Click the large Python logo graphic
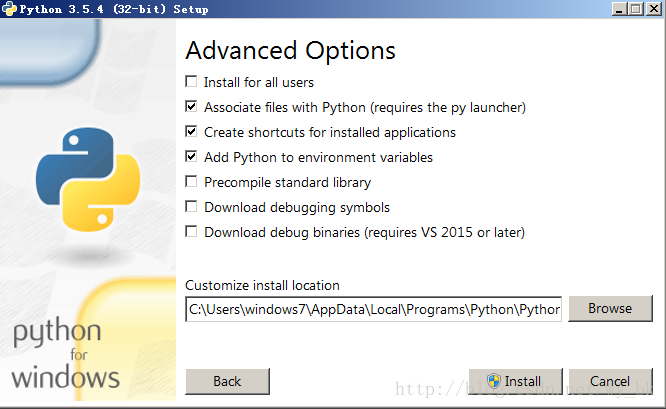Viewport: 666px width, 409px height. pyautogui.click(x=88, y=179)
